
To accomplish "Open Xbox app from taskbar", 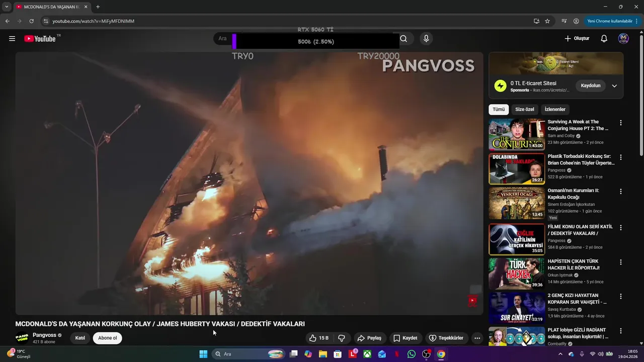I will (368, 354).
